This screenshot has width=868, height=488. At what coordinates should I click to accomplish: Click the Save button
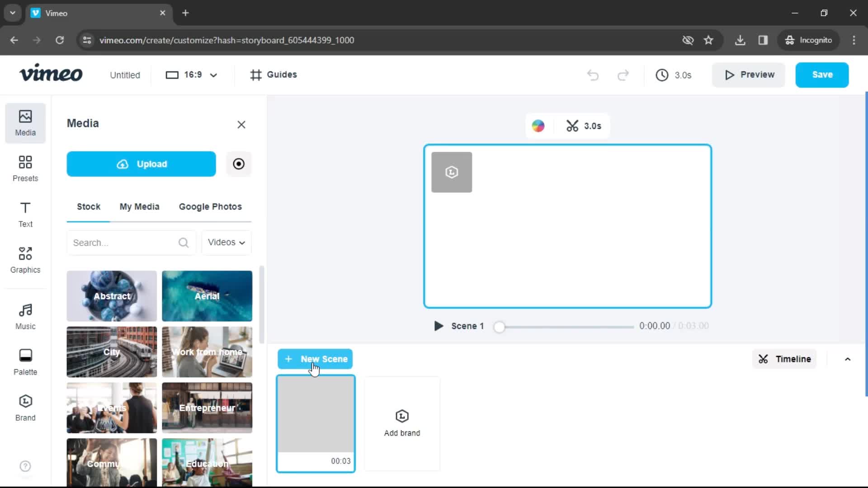pos(822,75)
